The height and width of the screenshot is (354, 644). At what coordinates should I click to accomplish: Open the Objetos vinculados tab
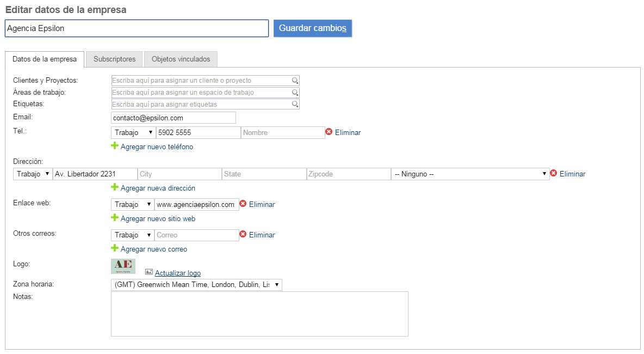pos(181,59)
